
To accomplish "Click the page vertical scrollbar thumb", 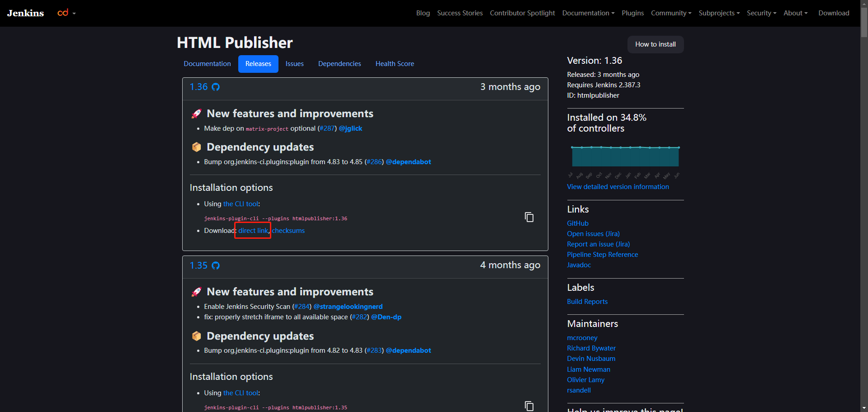I will coord(864,23).
